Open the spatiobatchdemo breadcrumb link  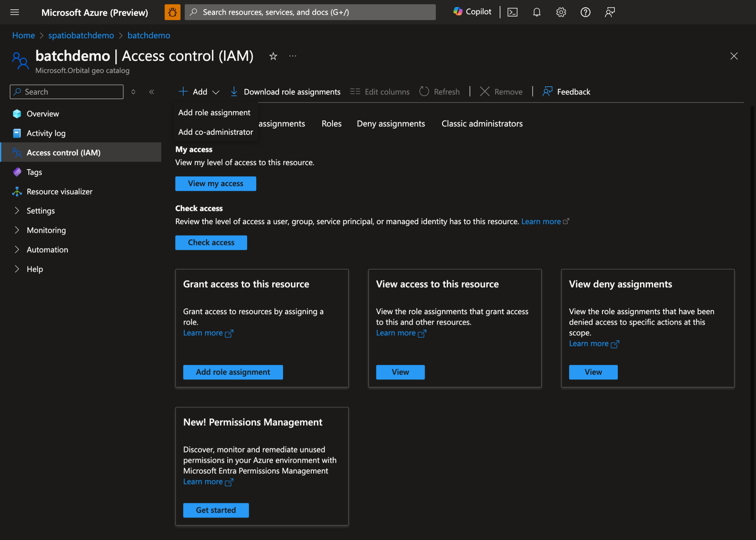81,35
